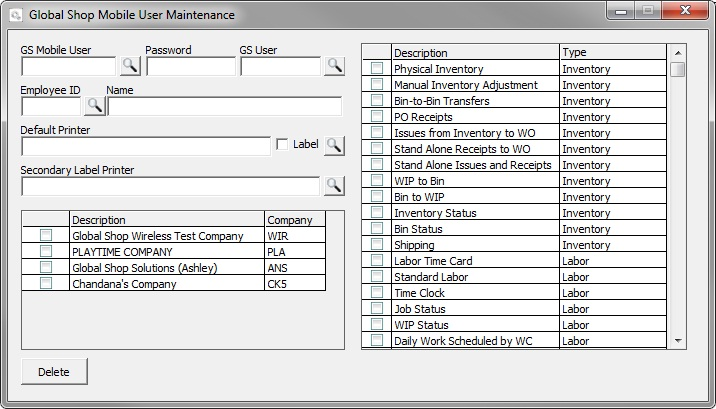Enable Bin Status checkbox
The width and height of the screenshot is (716, 409).
(377, 228)
